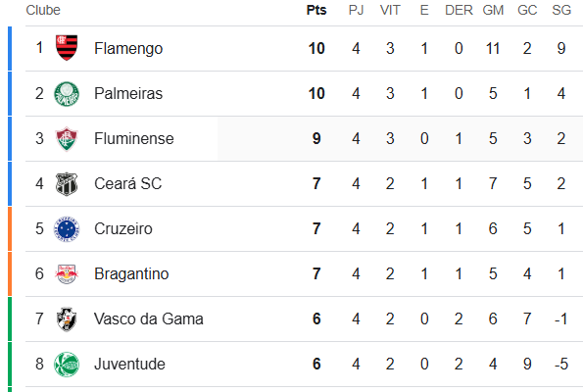
Task: Click the Clube column header
Action: tap(43, 10)
